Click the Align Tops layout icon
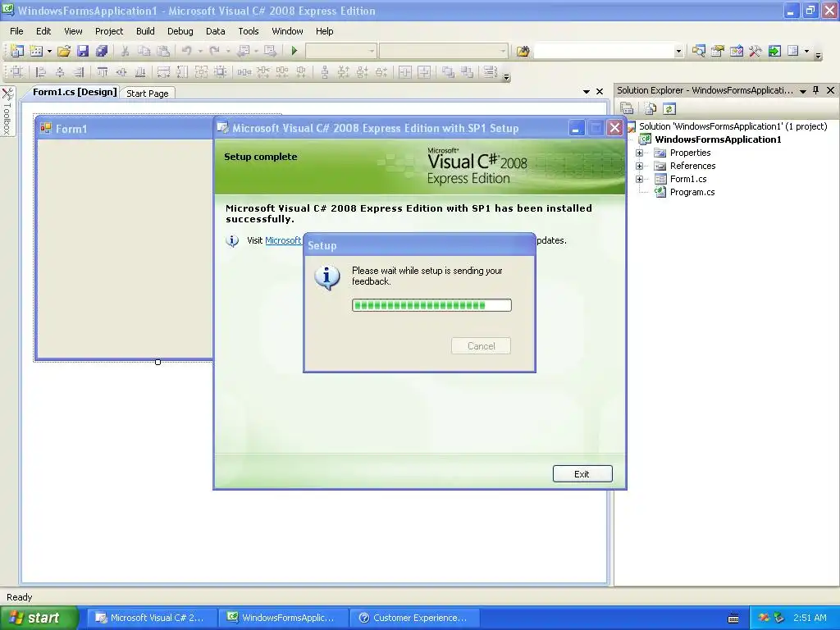Viewport: 840px width, 630px height. pyautogui.click(x=103, y=72)
